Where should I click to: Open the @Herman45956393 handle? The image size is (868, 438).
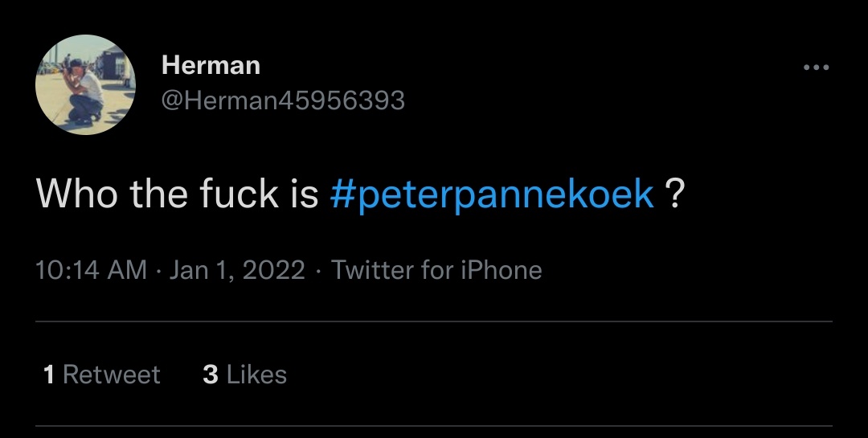pyautogui.click(x=283, y=100)
